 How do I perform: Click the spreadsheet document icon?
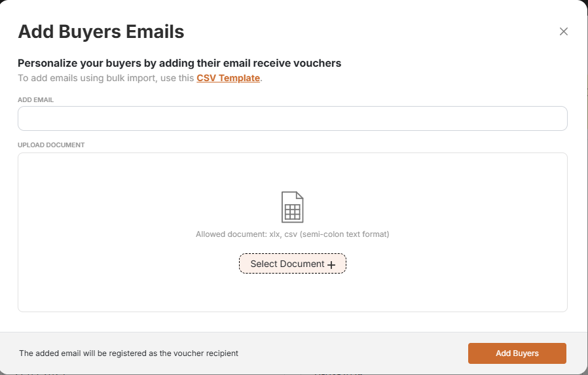292,207
